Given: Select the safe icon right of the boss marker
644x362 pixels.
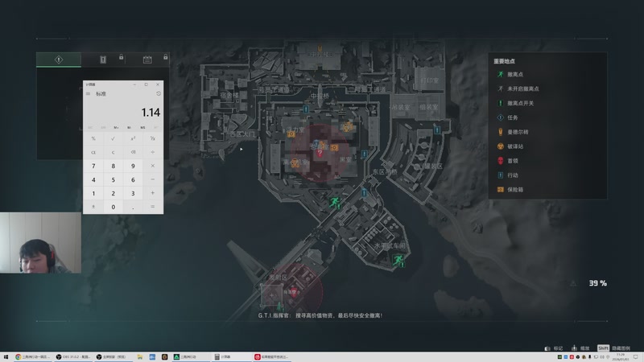Looking at the screenshot, I should click(334, 147).
